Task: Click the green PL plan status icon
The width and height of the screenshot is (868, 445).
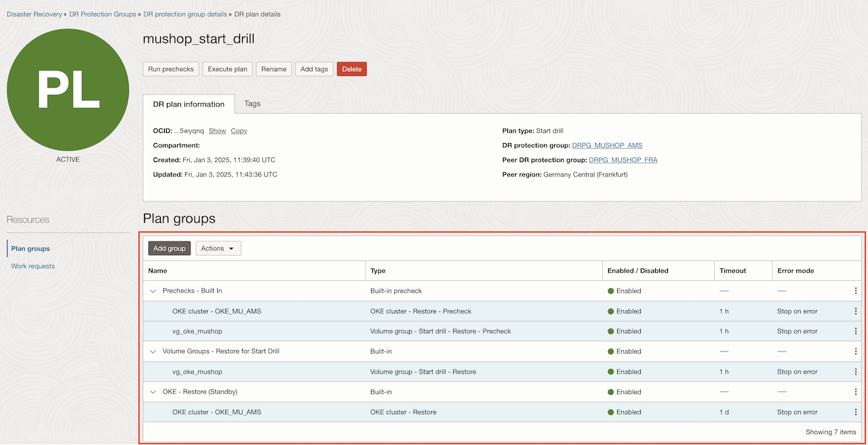Action: pyautogui.click(x=68, y=90)
